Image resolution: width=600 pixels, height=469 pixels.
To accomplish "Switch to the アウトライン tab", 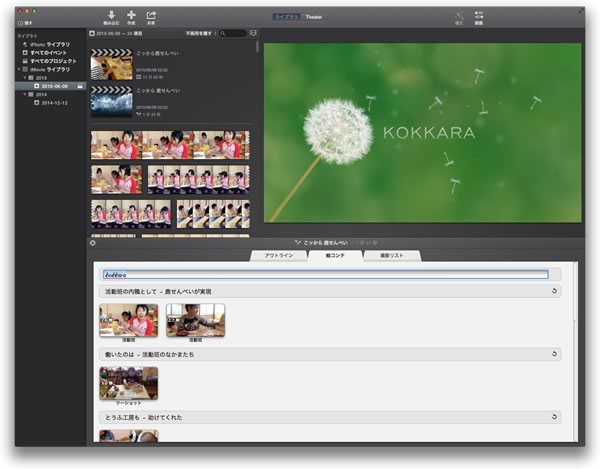I will [x=279, y=256].
